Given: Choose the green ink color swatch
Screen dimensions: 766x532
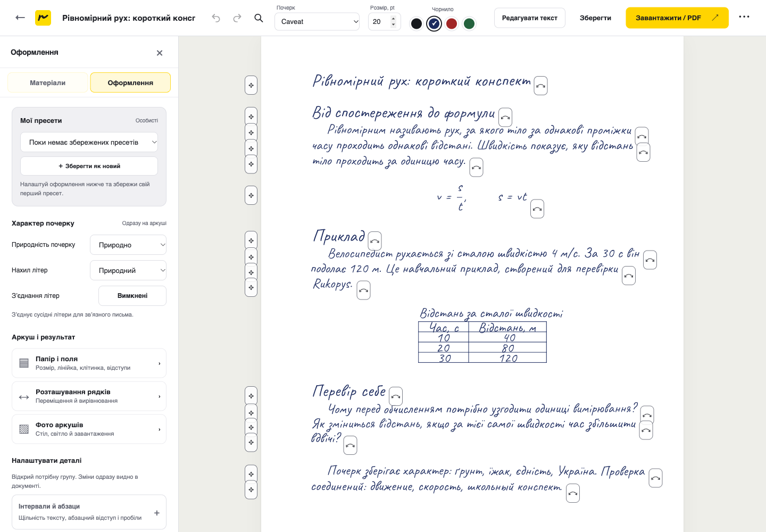Looking at the screenshot, I should point(469,23).
